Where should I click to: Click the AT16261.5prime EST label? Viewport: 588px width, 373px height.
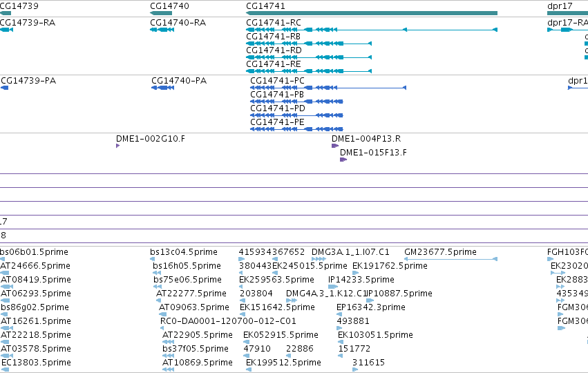36,321
